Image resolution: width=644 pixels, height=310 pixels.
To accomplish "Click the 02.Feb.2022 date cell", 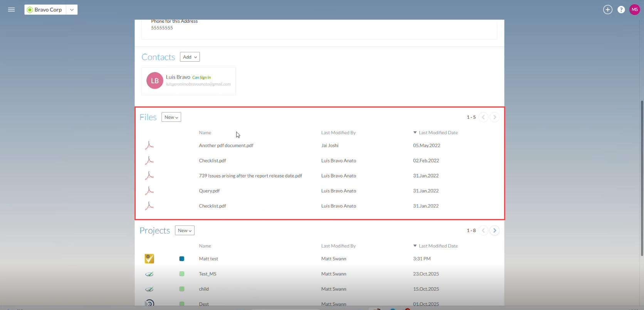I will (x=426, y=160).
